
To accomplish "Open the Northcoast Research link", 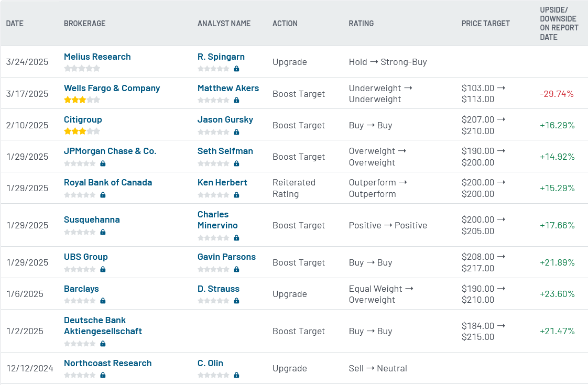I will click(107, 363).
